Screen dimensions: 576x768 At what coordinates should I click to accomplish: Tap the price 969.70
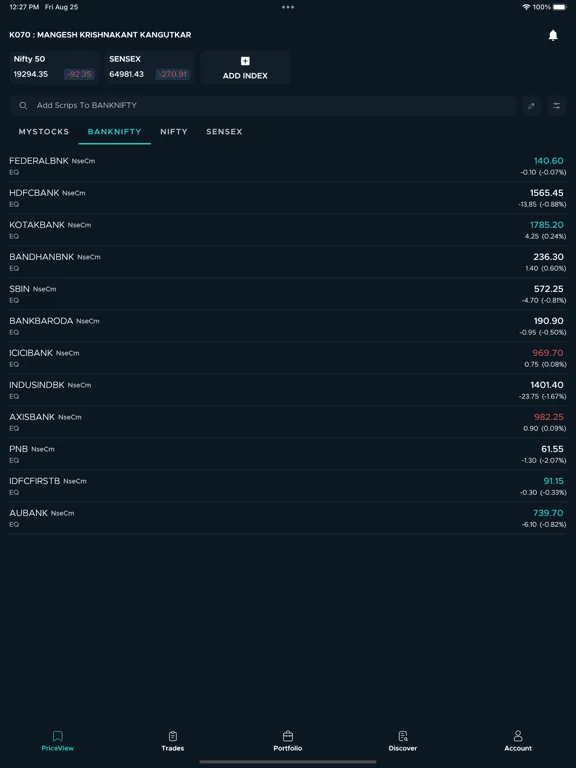[548, 353]
